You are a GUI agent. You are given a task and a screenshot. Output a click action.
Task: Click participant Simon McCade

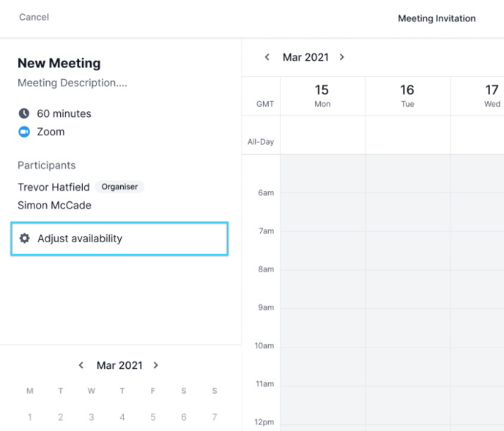tap(55, 205)
